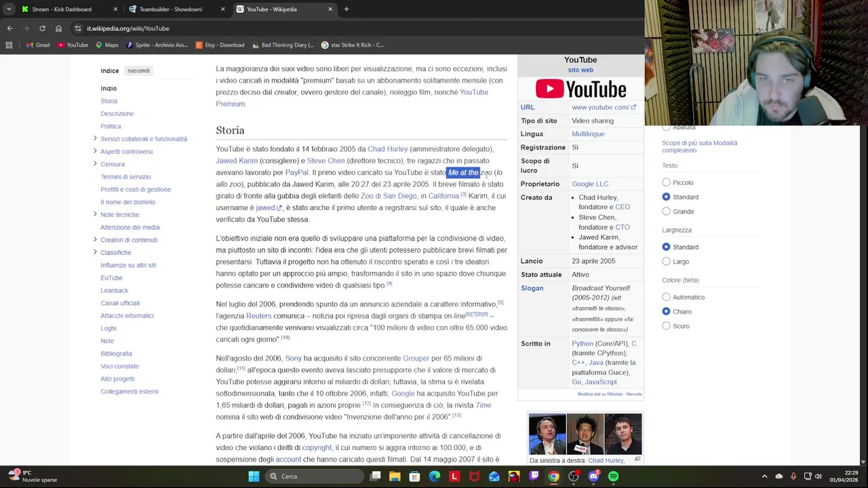Viewport: 868px width, 488px height.
Task: Jump to Descrizione in the index
Action: pyautogui.click(x=117, y=114)
